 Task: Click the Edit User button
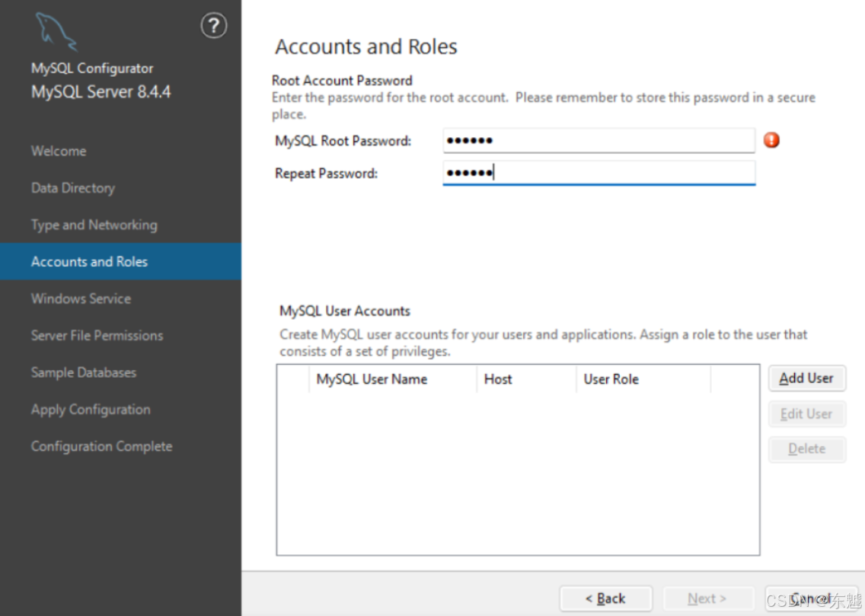pos(806,413)
